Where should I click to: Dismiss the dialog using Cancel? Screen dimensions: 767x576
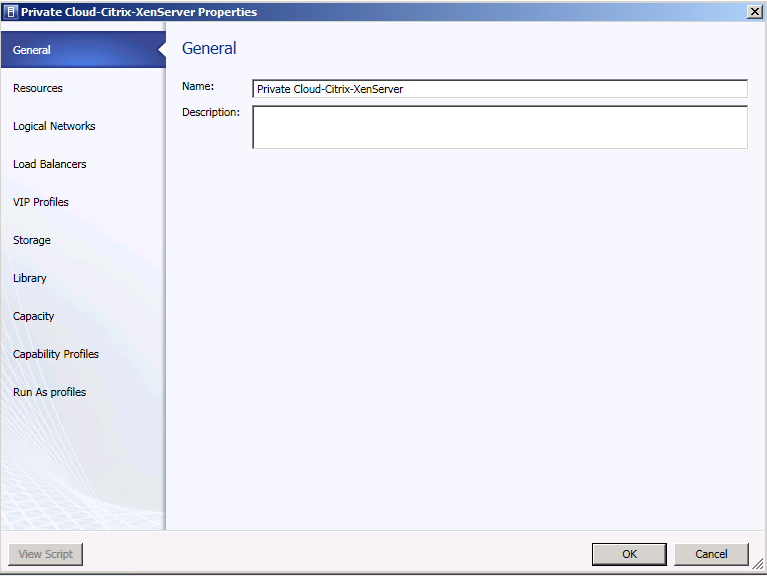[x=711, y=554]
